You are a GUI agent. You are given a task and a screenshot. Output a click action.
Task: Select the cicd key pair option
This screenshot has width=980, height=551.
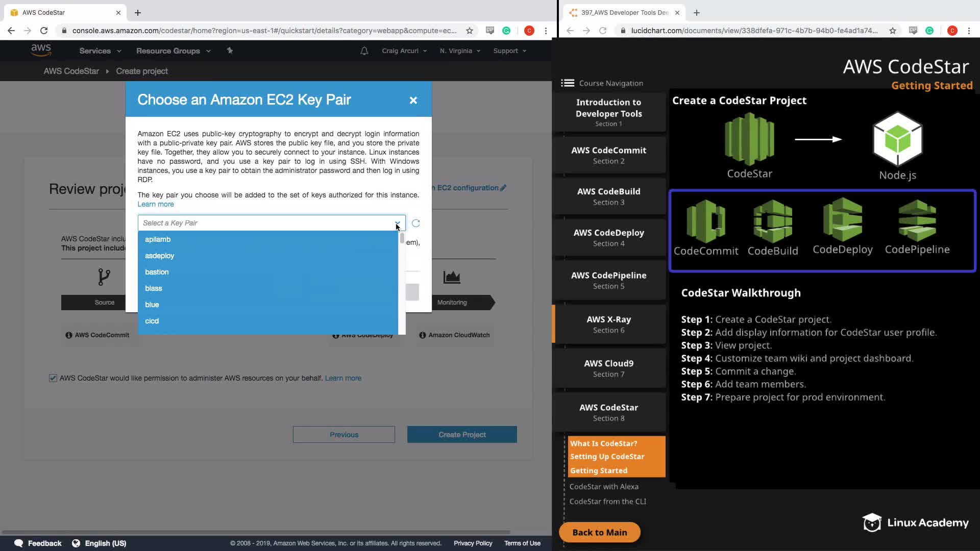pos(152,321)
